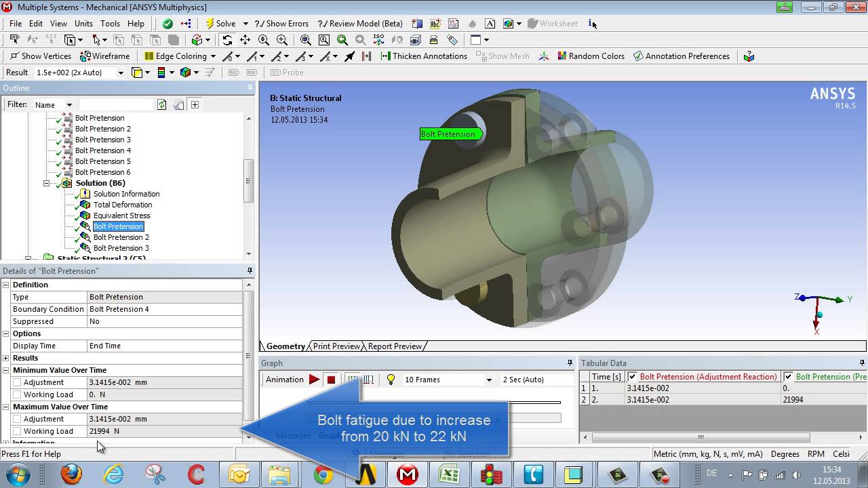
Task: Open the Tools menu
Action: [110, 24]
